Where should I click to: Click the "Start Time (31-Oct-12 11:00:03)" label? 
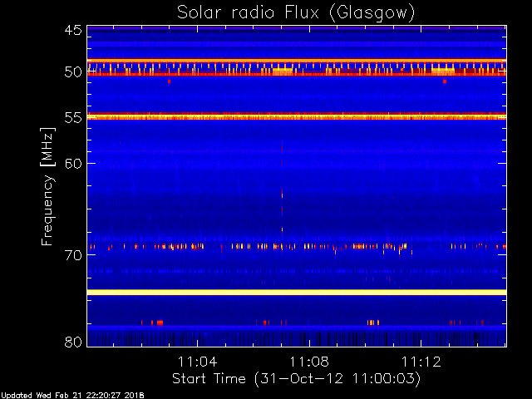296,378
